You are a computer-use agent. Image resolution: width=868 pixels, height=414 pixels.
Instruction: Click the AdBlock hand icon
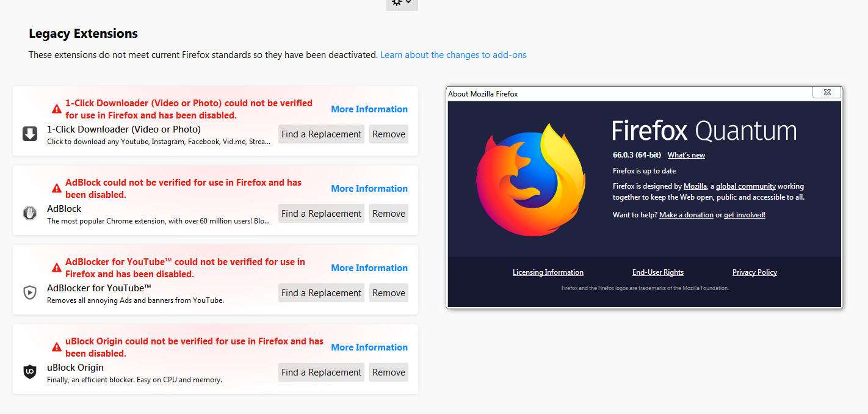point(30,213)
